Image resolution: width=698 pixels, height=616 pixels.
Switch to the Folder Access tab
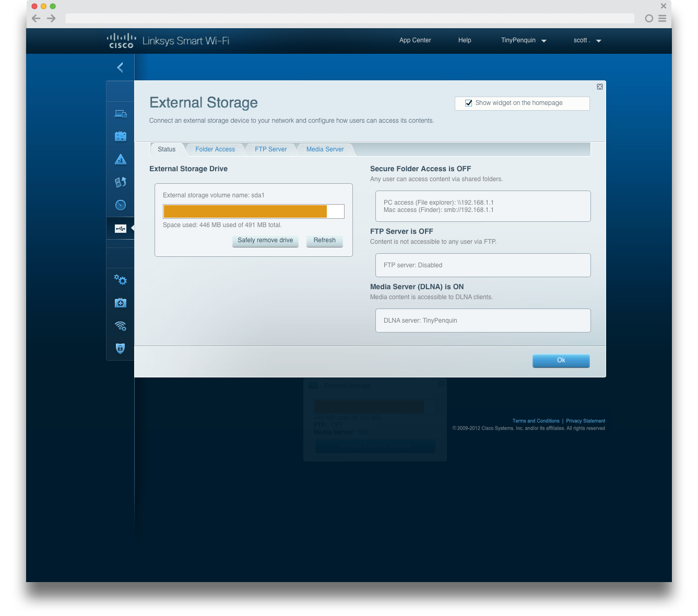coord(215,149)
